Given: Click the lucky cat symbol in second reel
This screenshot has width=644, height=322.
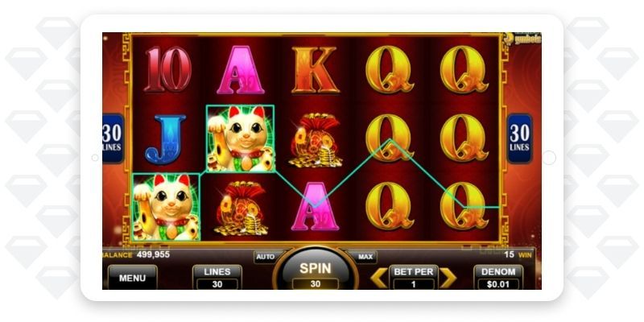Looking at the screenshot, I should point(240,138).
